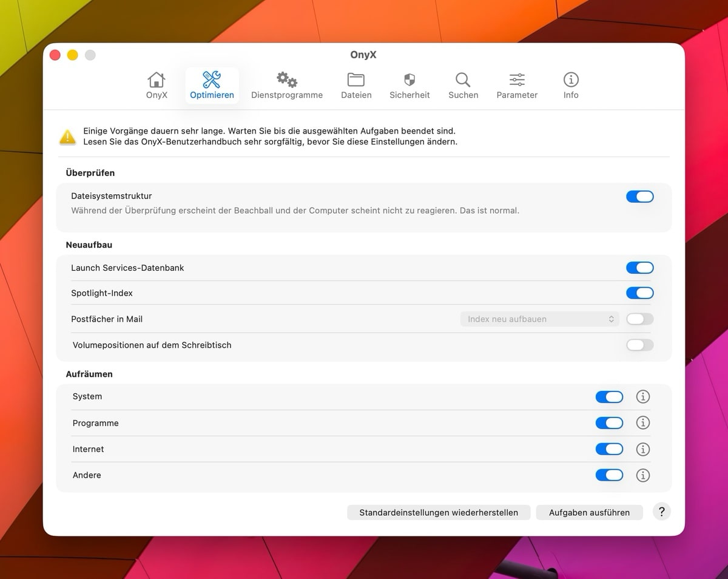Open the Parameter sliders icon

click(x=517, y=80)
